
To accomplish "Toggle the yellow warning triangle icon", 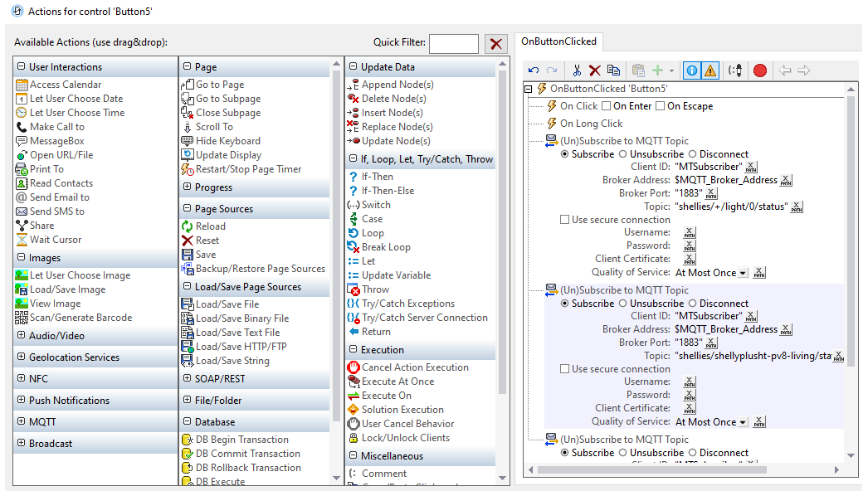I will pyautogui.click(x=711, y=70).
